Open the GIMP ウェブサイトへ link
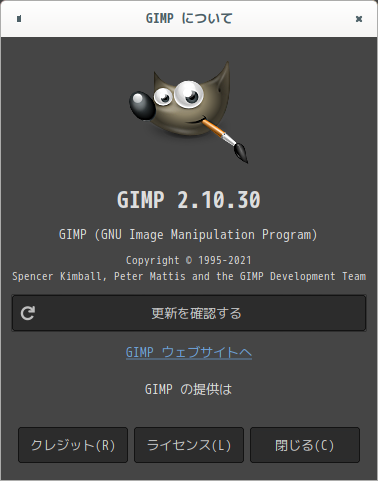 point(189,352)
